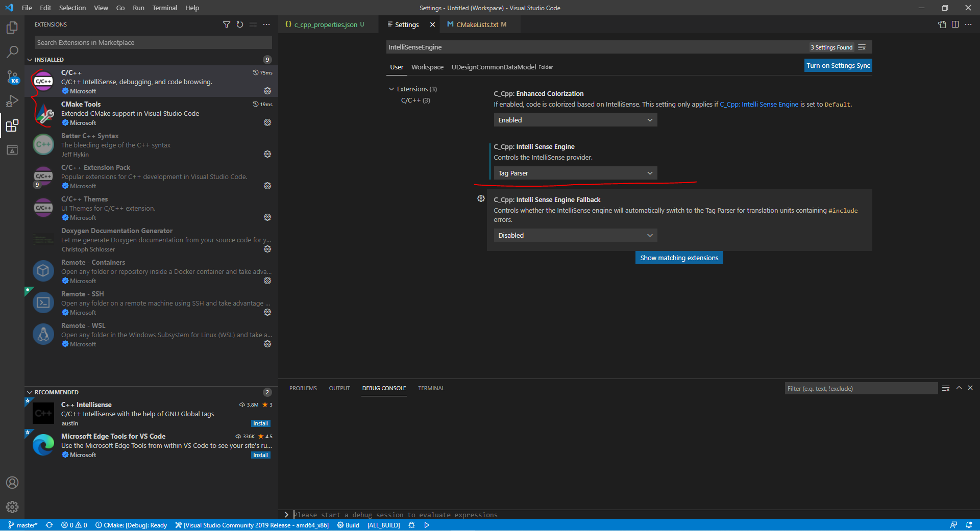Open the TERMINAL panel tab
The height and width of the screenshot is (531, 980).
click(431, 388)
